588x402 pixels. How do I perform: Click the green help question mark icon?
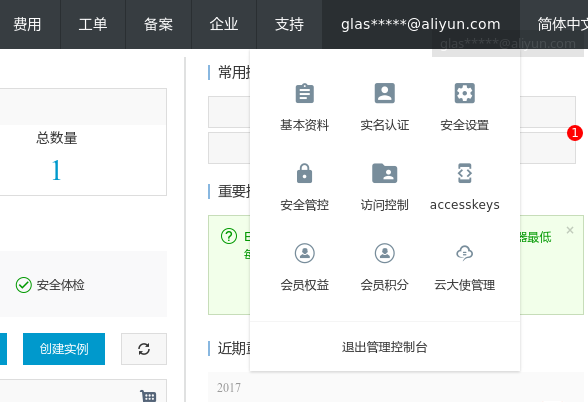point(229,236)
